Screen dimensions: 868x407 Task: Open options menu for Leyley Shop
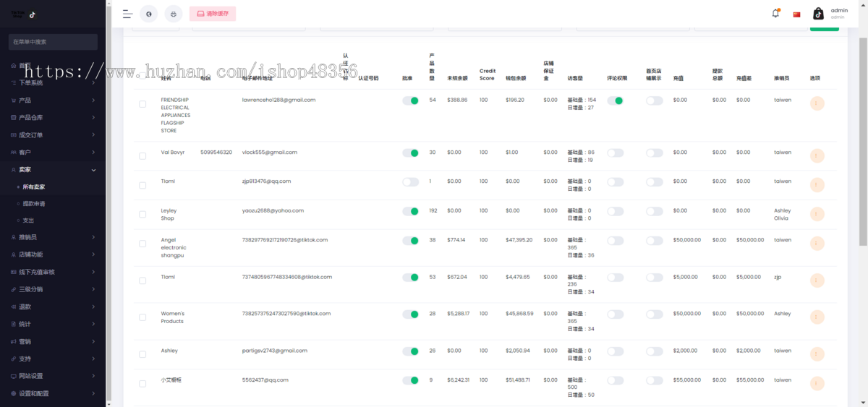(817, 214)
